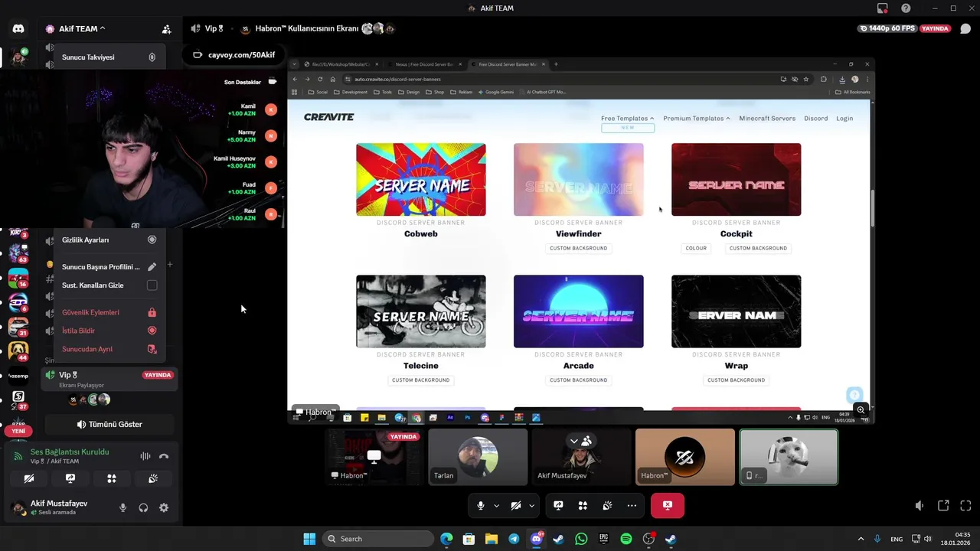The image size is (980, 551).
Task: Open Premium Templates dropdown on Creavite site
Action: pos(696,119)
